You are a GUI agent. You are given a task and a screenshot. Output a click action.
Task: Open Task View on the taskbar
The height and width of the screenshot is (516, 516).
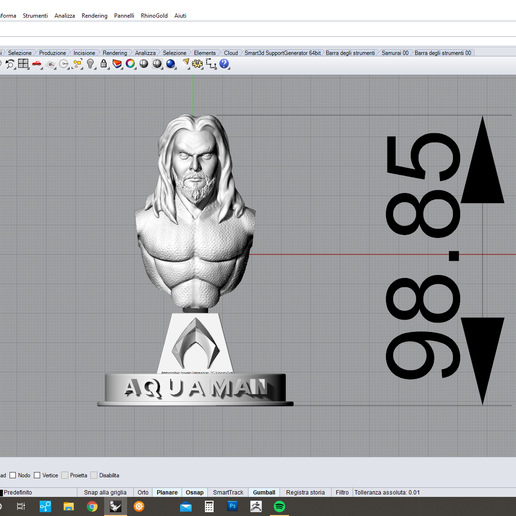click(x=21, y=507)
